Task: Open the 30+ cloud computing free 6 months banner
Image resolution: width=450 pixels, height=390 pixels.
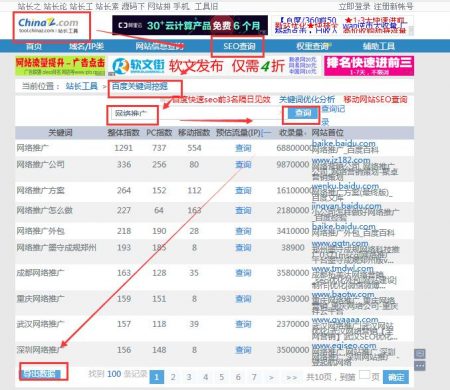Action: pos(190,25)
